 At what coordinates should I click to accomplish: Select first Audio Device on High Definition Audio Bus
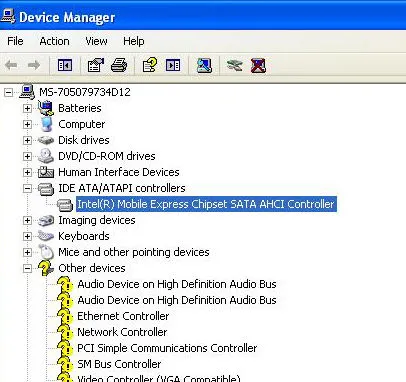177,284
